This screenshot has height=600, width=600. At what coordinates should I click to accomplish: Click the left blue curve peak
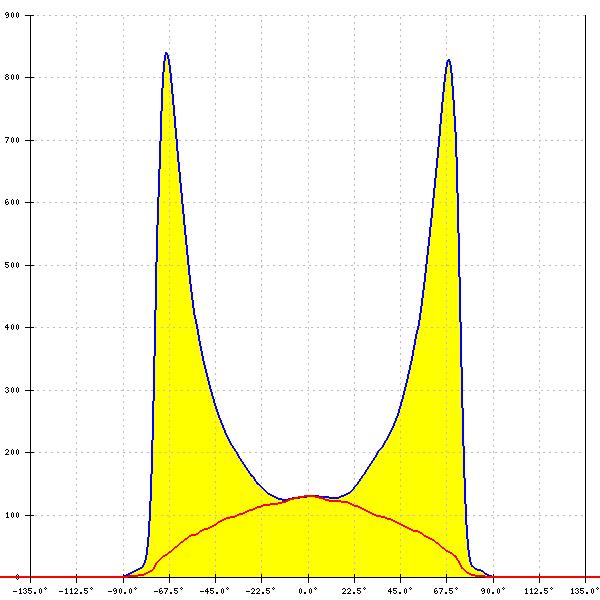coord(166,53)
